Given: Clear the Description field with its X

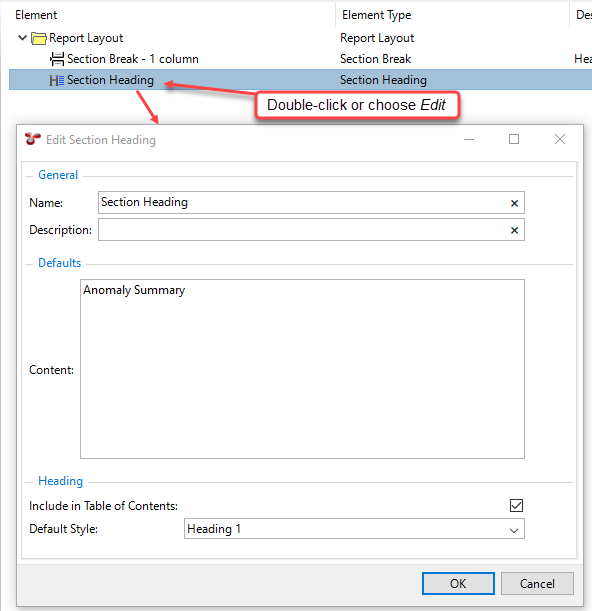Looking at the screenshot, I should 514,230.
